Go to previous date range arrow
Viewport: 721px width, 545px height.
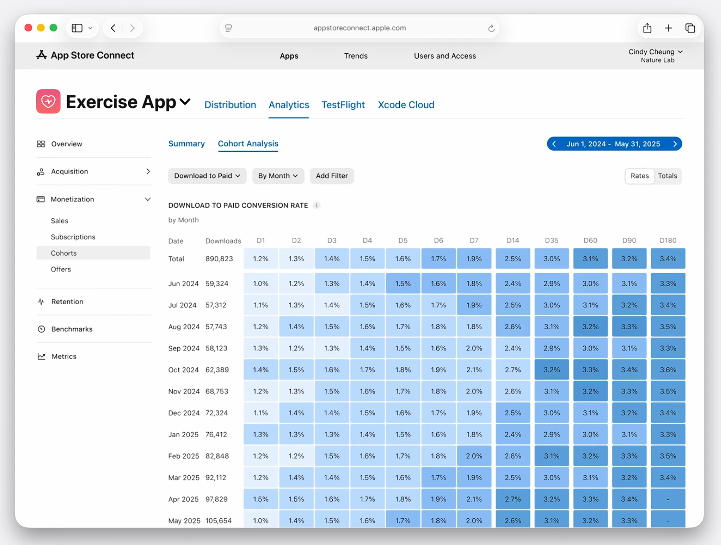click(554, 144)
